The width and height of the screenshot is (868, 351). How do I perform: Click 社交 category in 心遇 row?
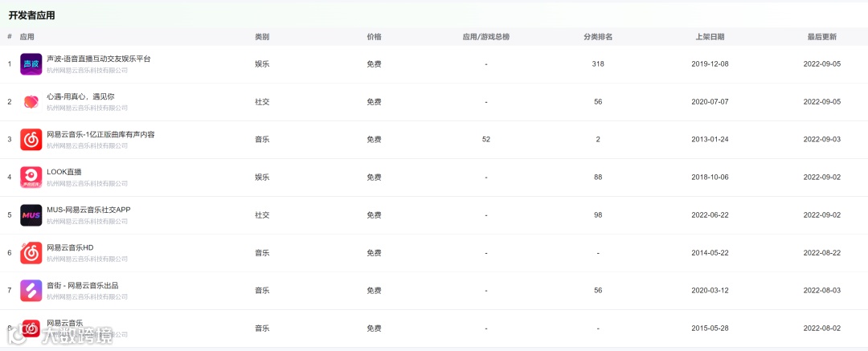click(x=262, y=102)
